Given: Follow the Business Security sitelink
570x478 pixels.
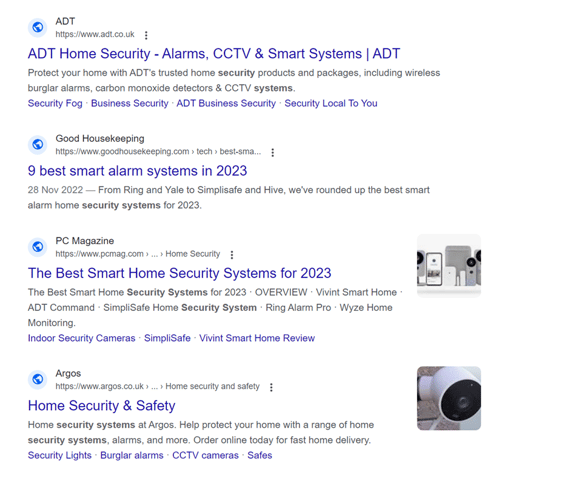Looking at the screenshot, I should (129, 104).
